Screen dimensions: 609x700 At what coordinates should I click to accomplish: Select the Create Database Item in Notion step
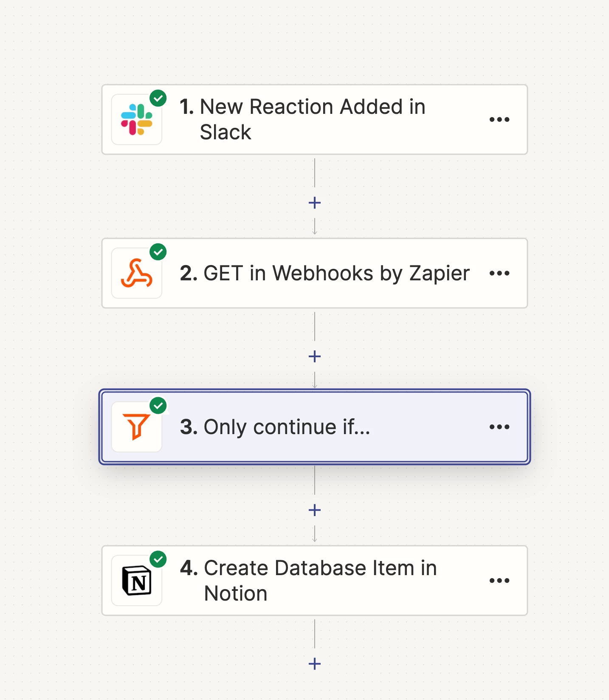point(320,581)
